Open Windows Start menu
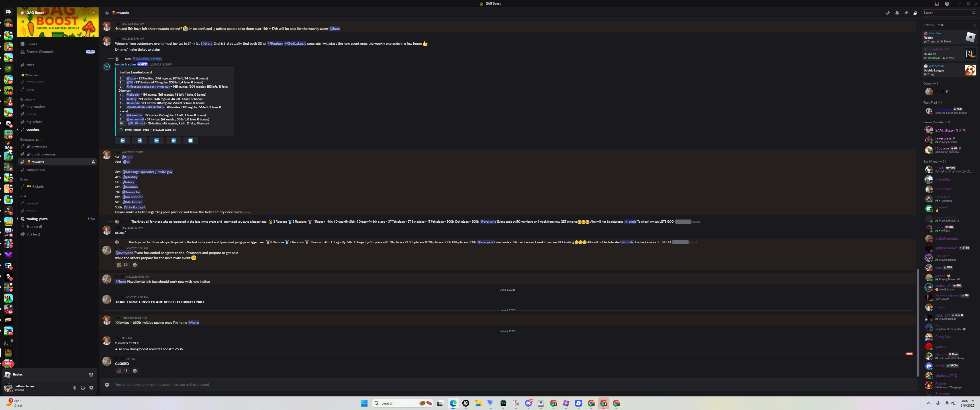Viewport: 980px width, 410px height. pyautogui.click(x=364, y=403)
